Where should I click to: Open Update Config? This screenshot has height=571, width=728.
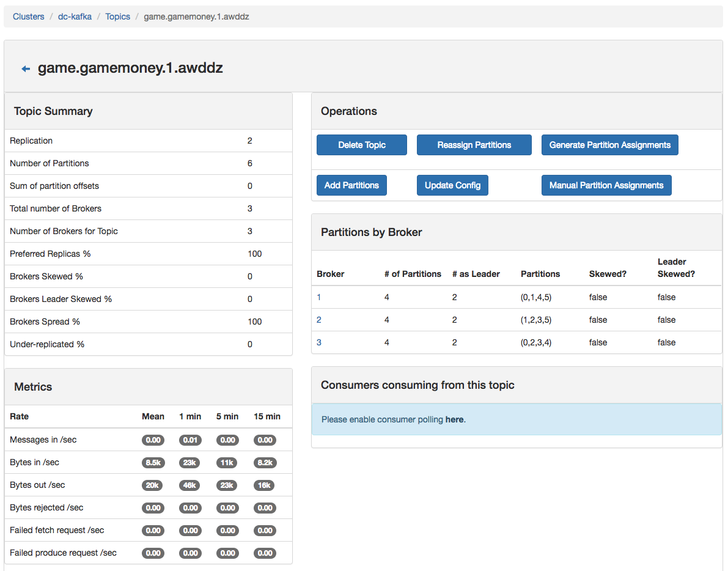coord(452,185)
